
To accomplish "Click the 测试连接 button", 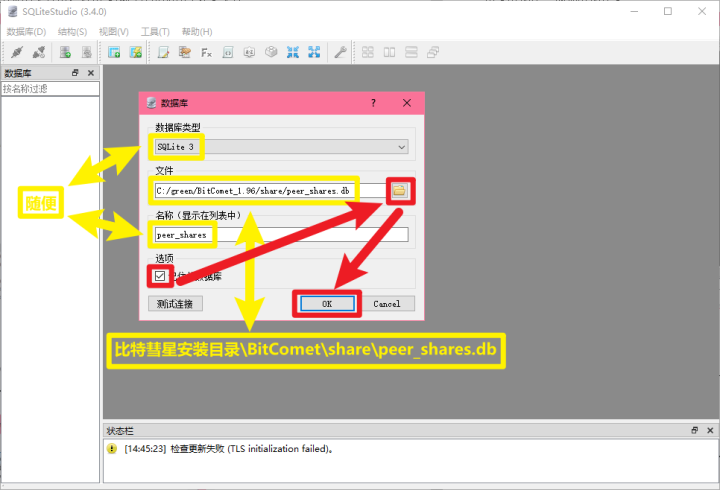I will tap(175, 304).
